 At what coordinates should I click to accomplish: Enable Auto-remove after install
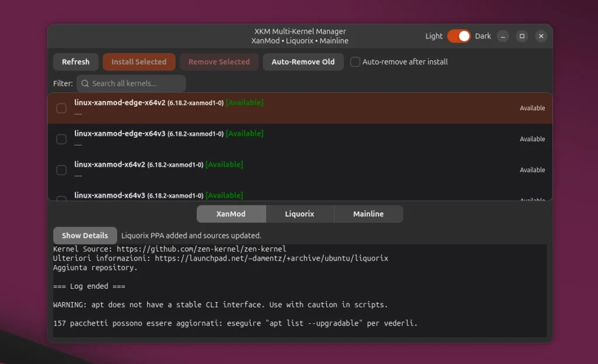click(355, 62)
